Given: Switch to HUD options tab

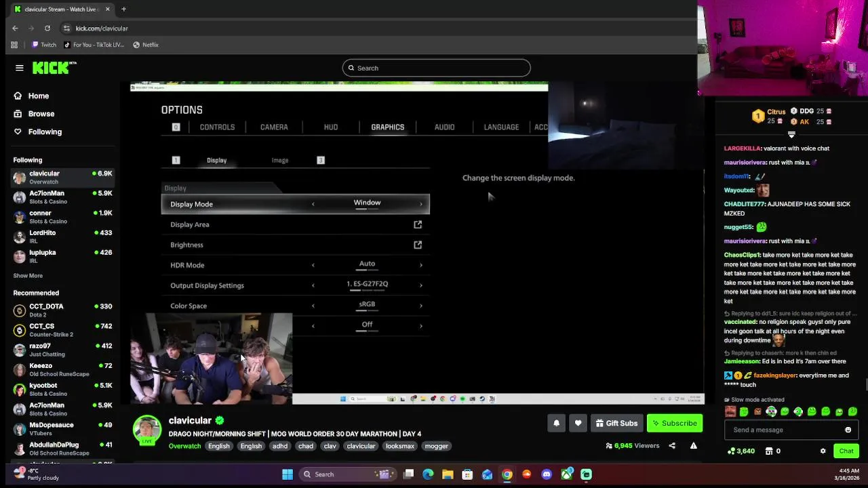Looking at the screenshot, I should [x=331, y=127].
